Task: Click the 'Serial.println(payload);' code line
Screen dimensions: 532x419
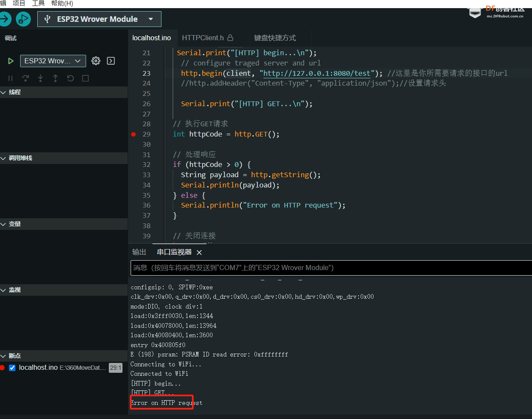Action: pyautogui.click(x=230, y=185)
